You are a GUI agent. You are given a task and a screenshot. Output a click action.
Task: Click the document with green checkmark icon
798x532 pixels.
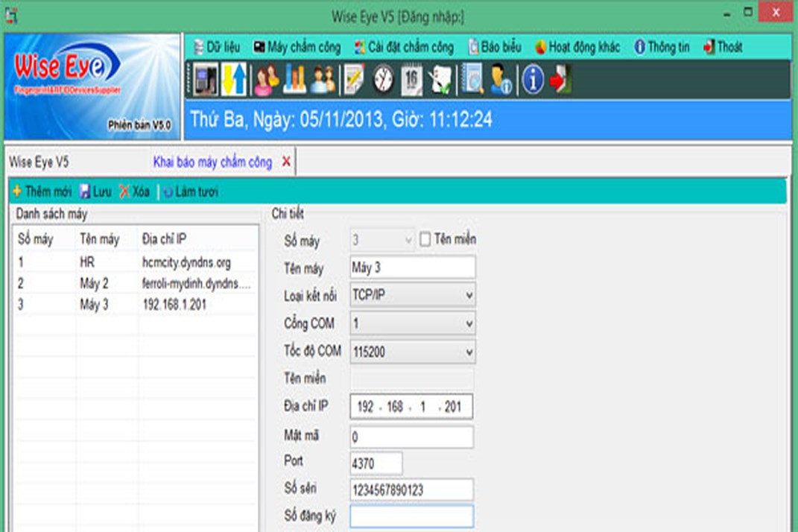tap(440, 80)
